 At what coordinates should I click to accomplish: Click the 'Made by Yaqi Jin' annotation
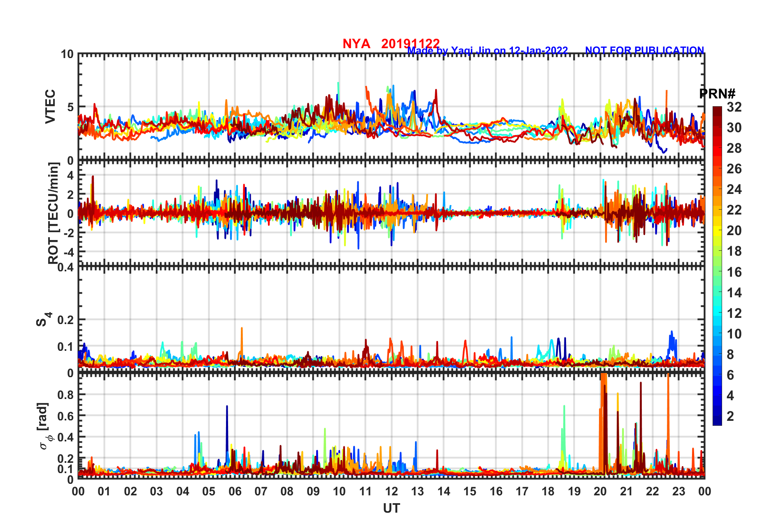coord(487,51)
